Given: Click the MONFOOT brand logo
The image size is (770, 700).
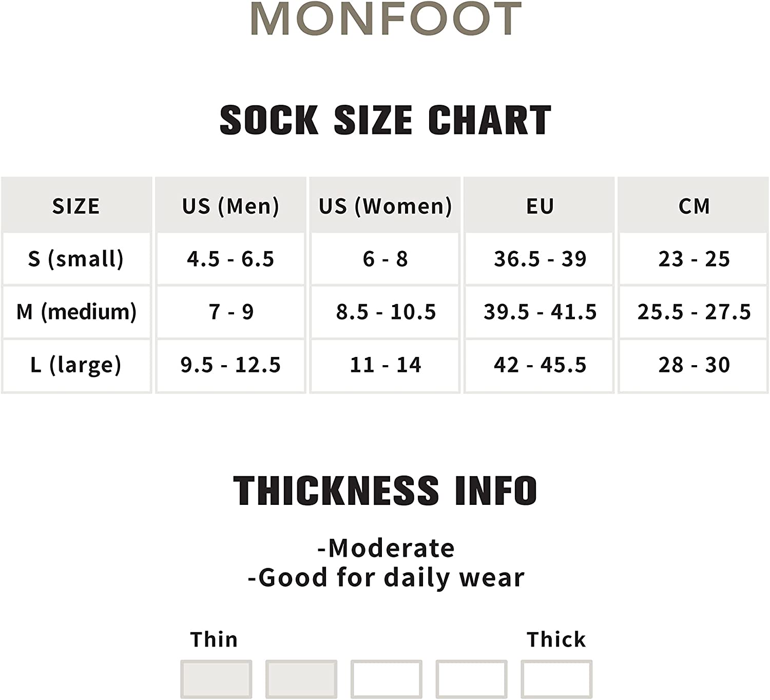Looking at the screenshot, I should point(386,19).
